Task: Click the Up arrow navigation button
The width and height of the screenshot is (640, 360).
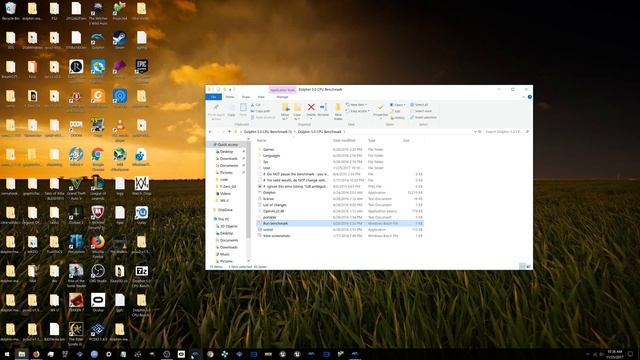Action: pyautogui.click(x=229, y=132)
